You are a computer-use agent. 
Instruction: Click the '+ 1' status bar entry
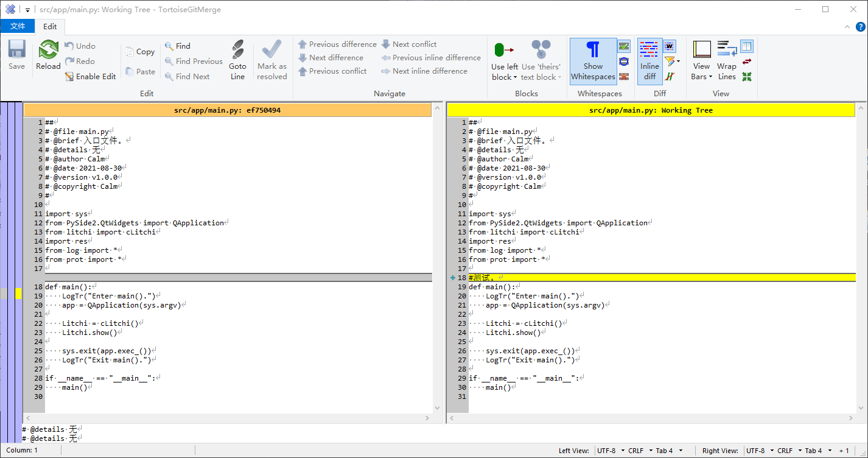(844, 451)
